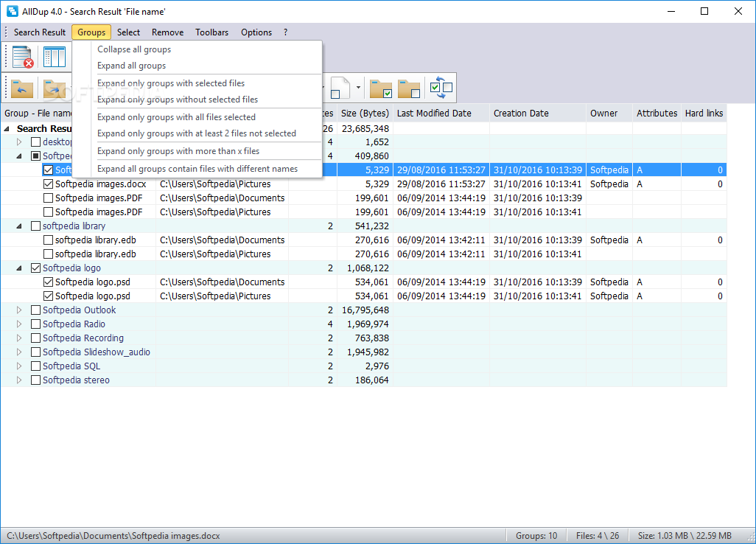The width and height of the screenshot is (756, 544).
Task: Expand the Softpedia Slideshow_audio group
Action: (19, 352)
